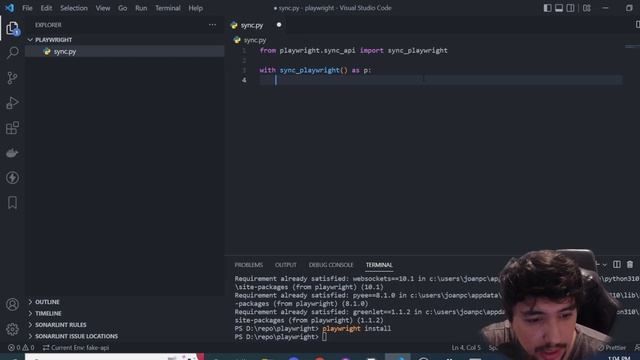Select the Terminal panel tab
The width and height of the screenshot is (640, 360).
pyautogui.click(x=379, y=265)
